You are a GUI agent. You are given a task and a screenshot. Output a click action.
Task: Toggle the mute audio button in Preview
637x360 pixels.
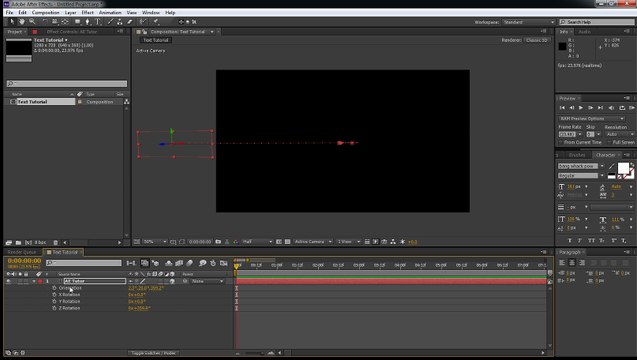tap(611, 108)
